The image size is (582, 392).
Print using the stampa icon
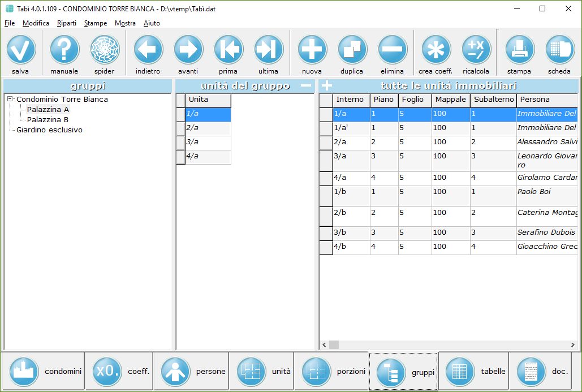[519, 50]
